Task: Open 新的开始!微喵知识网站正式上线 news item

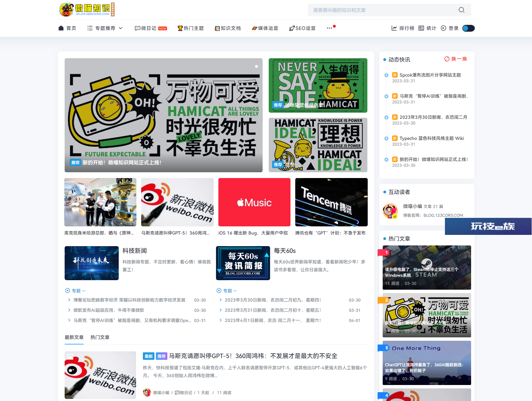Action: click(434, 159)
